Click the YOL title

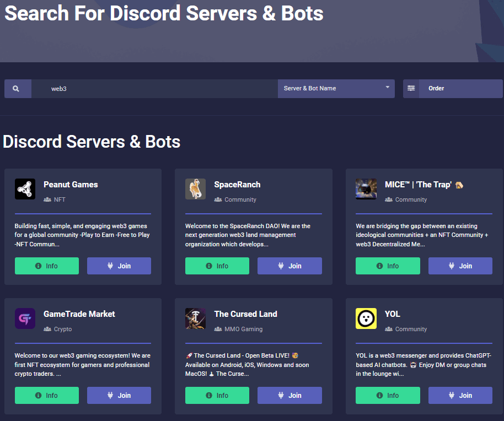click(x=393, y=314)
